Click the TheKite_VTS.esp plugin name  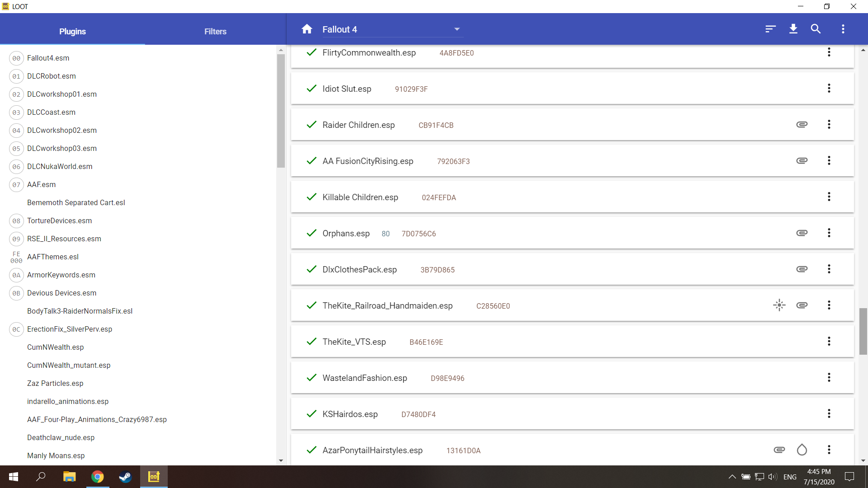(x=354, y=342)
